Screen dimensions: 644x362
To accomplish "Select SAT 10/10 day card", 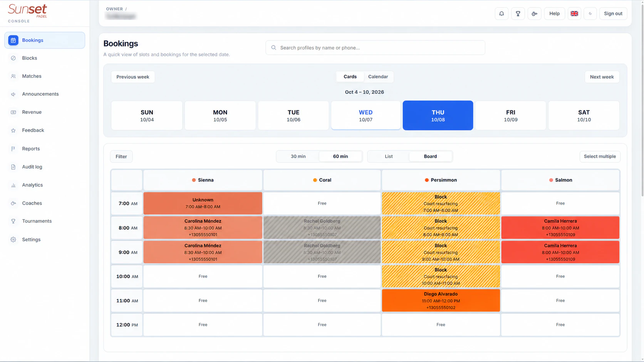I will (x=584, y=115).
